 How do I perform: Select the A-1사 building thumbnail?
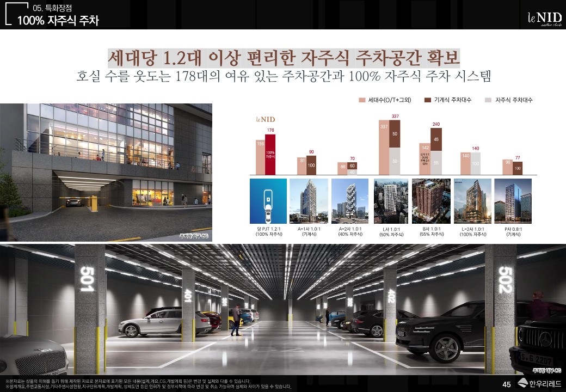(x=309, y=201)
